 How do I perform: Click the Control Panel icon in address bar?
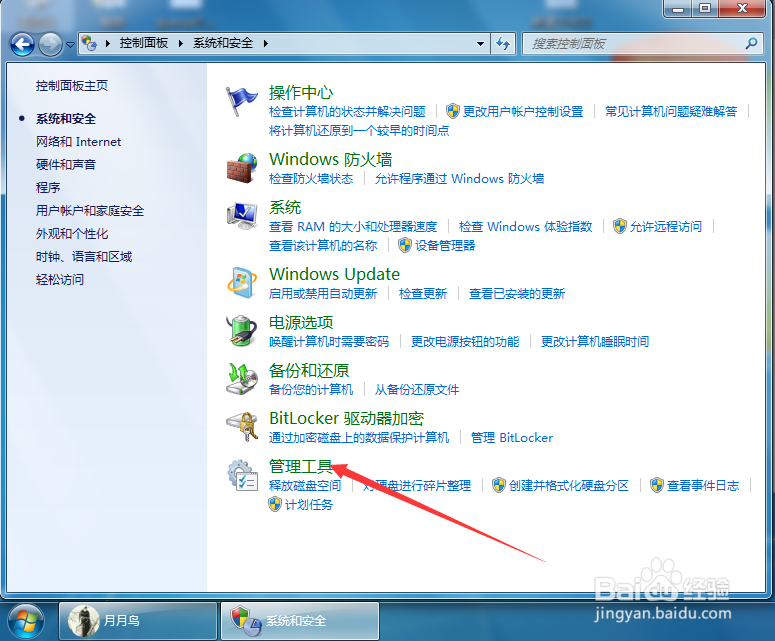[89, 43]
